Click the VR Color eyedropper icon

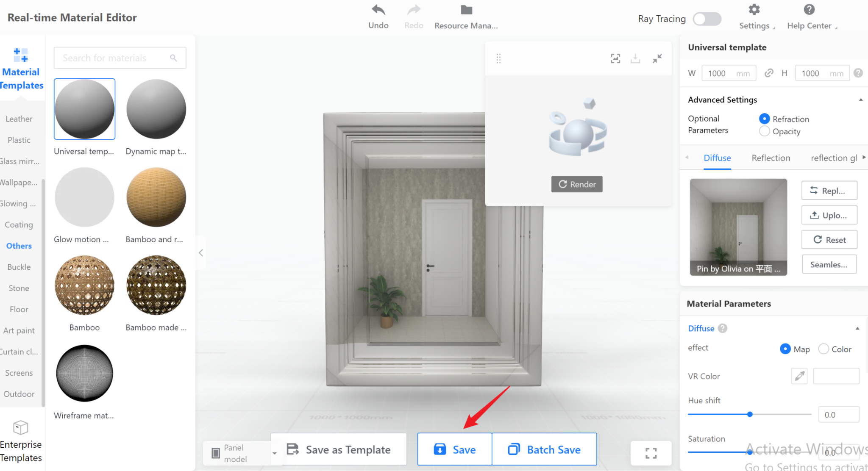click(x=799, y=376)
